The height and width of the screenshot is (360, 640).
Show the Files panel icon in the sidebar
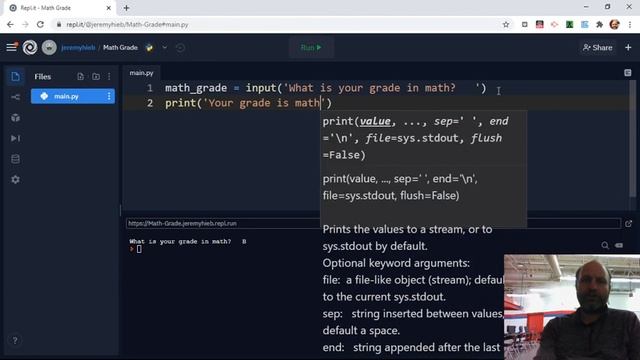tap(16, 76)
